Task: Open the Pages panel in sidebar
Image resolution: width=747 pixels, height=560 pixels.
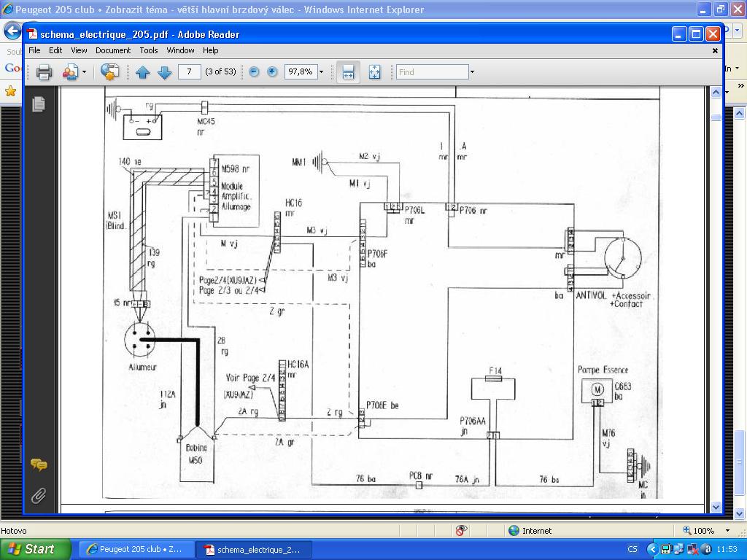Action: [39, 104]
